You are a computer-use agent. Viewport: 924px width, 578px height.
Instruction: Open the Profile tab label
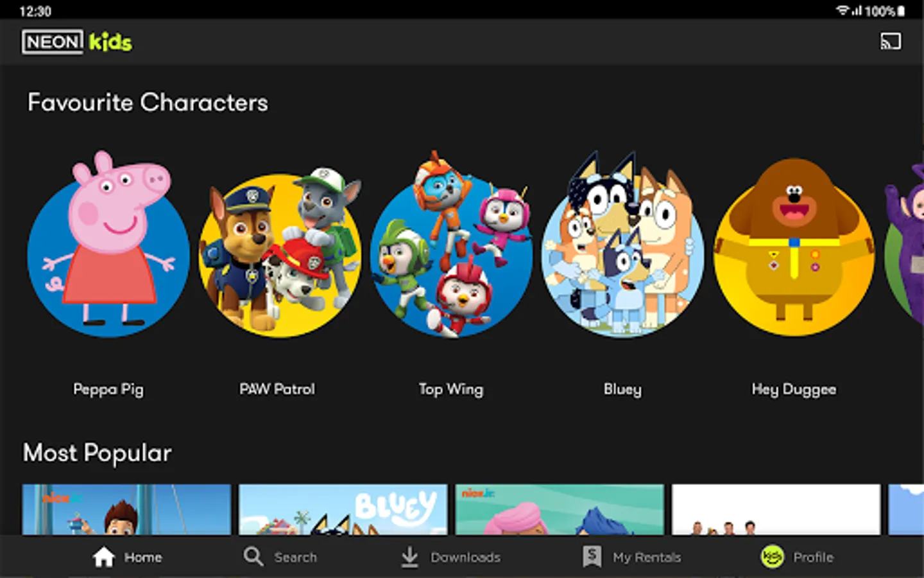(x=814, y=557)
